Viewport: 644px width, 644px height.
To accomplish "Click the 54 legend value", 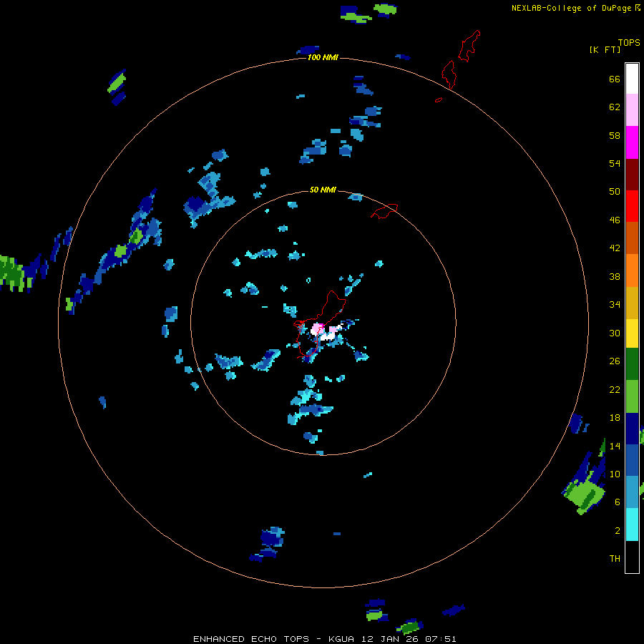I will pyautogui.click(x=615, y=163).
